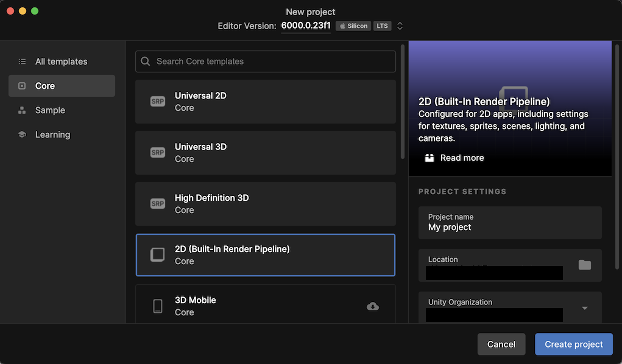The image size is (622, 364).
Task: Click the magnifier icon in search bar
Action: tap(146, 61)
